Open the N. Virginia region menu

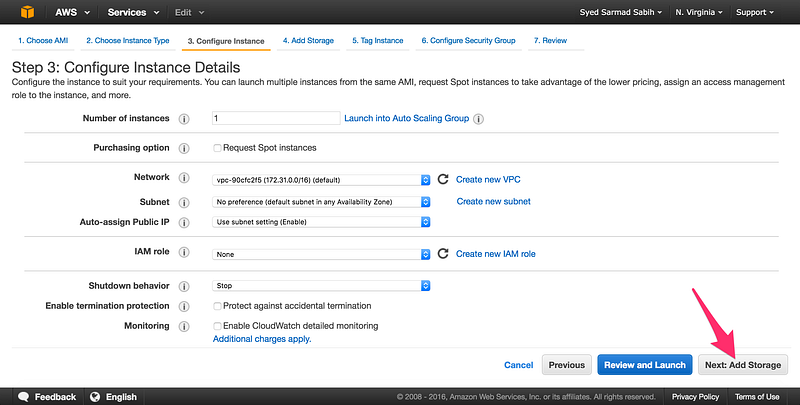click(698, 12)
